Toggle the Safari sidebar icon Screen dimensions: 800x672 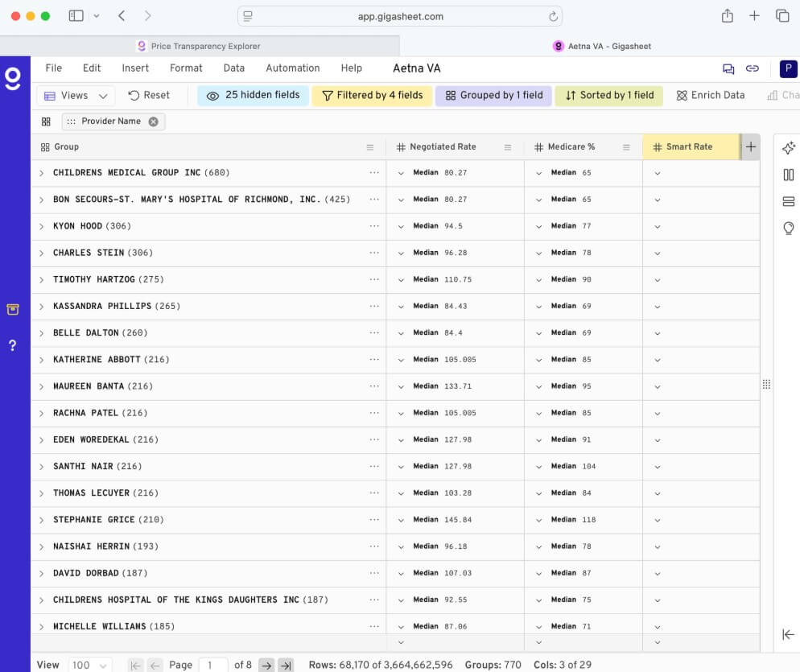click(x=76, y=16)
